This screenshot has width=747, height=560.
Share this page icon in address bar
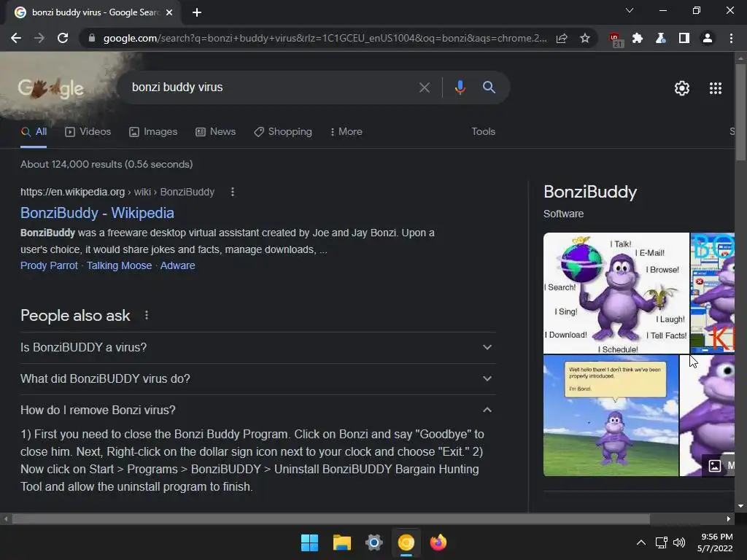pyautogui.click(x=562, y=38)
